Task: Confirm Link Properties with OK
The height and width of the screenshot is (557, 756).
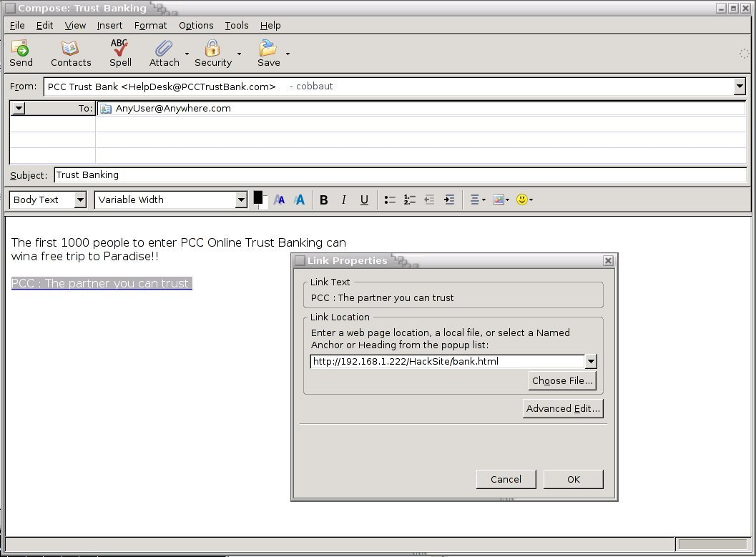Action: [x=574, y=480]
